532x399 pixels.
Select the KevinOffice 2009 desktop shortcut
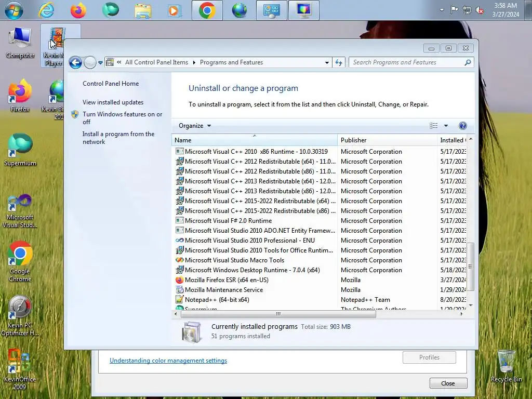20,369
